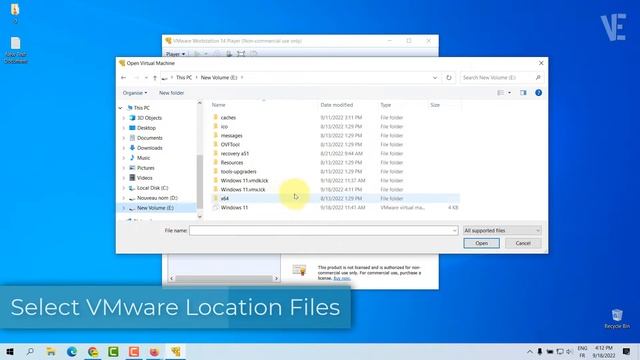Open the Recycle Bin desktop icon
The height and width of the screenshot is (360, 640).
617,319
